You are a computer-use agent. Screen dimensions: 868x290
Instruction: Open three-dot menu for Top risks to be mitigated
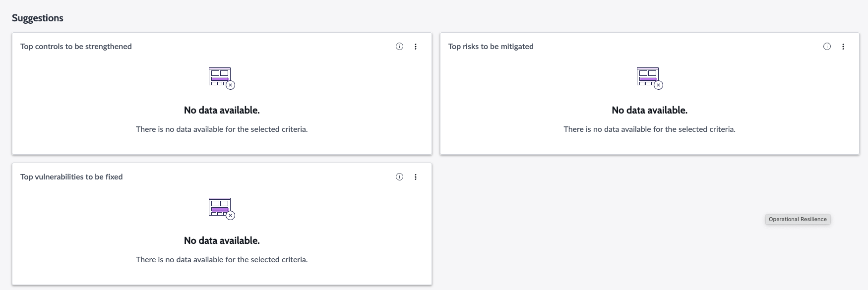(843, 47)
